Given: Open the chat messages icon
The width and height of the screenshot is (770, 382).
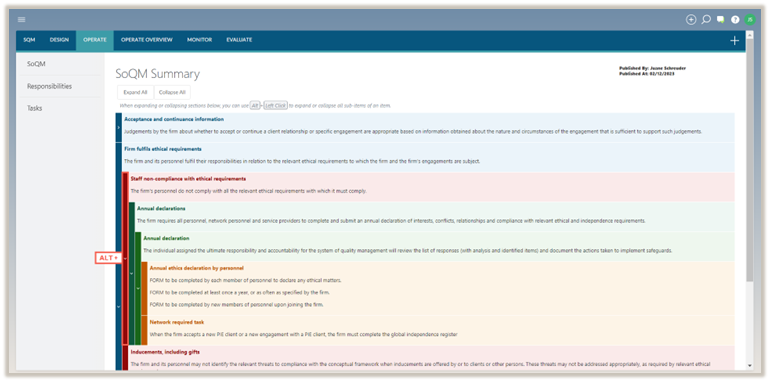Looking at the screenshot, I should coord(720,20).
